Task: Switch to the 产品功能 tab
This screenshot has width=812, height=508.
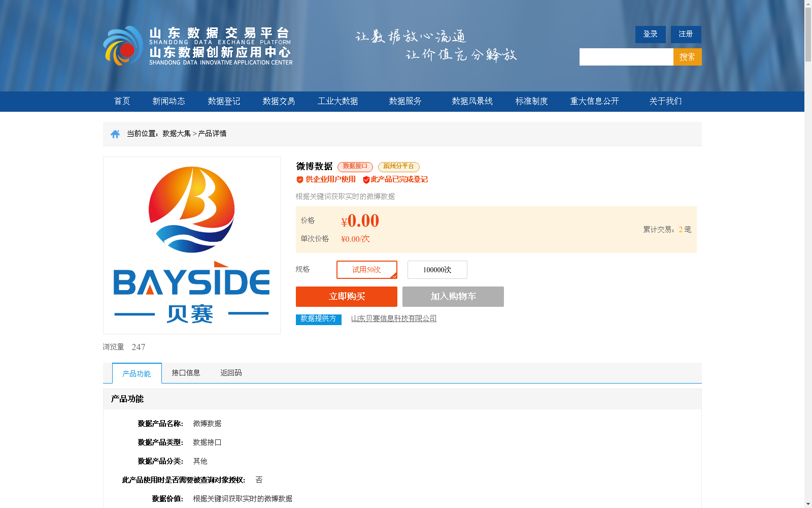Action: pyautogui.click(x=137, y=373)
